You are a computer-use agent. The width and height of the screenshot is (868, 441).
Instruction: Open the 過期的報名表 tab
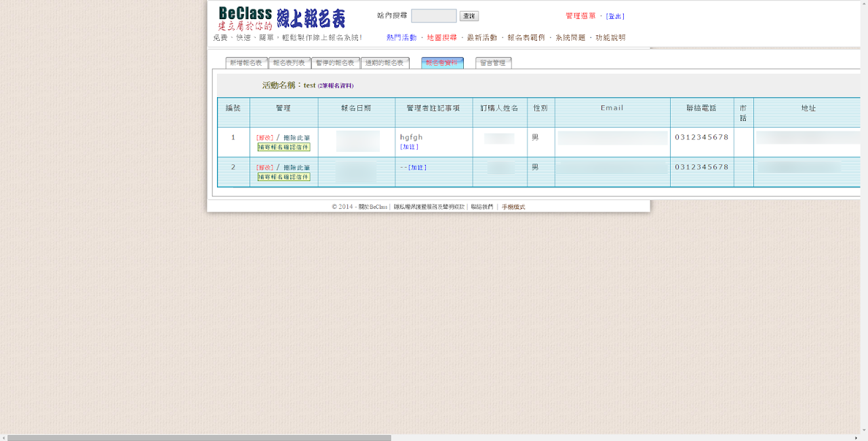(385, 62)
